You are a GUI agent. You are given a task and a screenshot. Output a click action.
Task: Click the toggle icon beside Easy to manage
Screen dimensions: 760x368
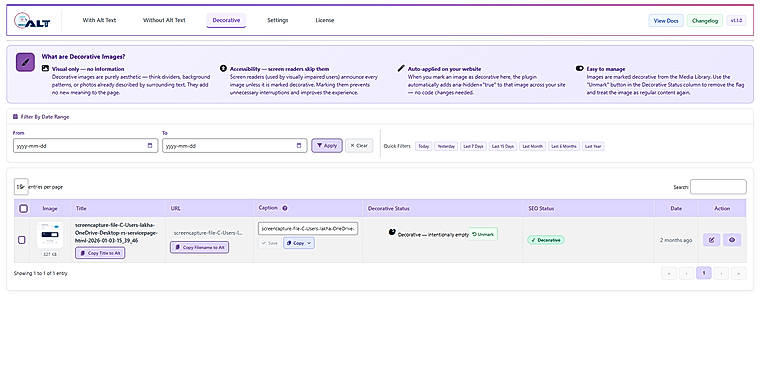(579, 69)
